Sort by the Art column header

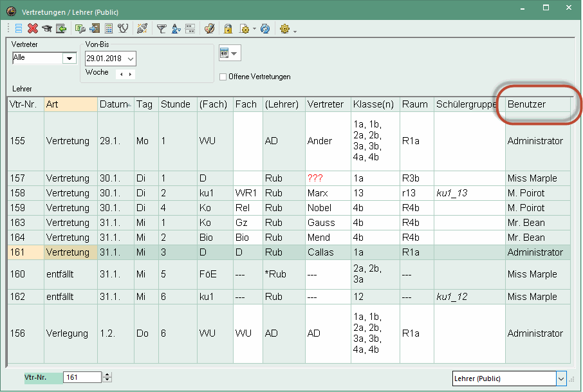(71, 104)
